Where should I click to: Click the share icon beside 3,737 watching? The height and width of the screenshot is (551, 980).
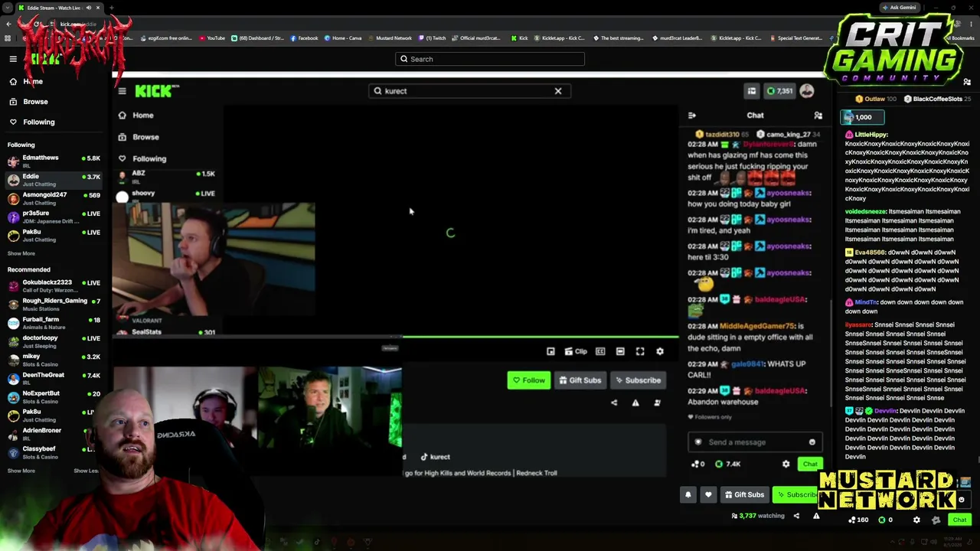[x=796, y=516]
